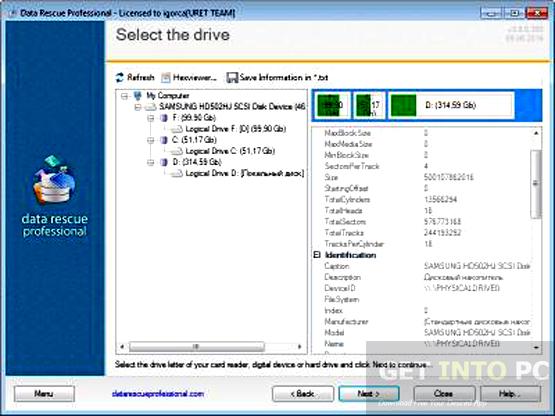This screenshot has height=416, width=555.
Task: Click the C: (51.17 Gb) volume icon
Action: pyautogui.click(x=164, y=140)
